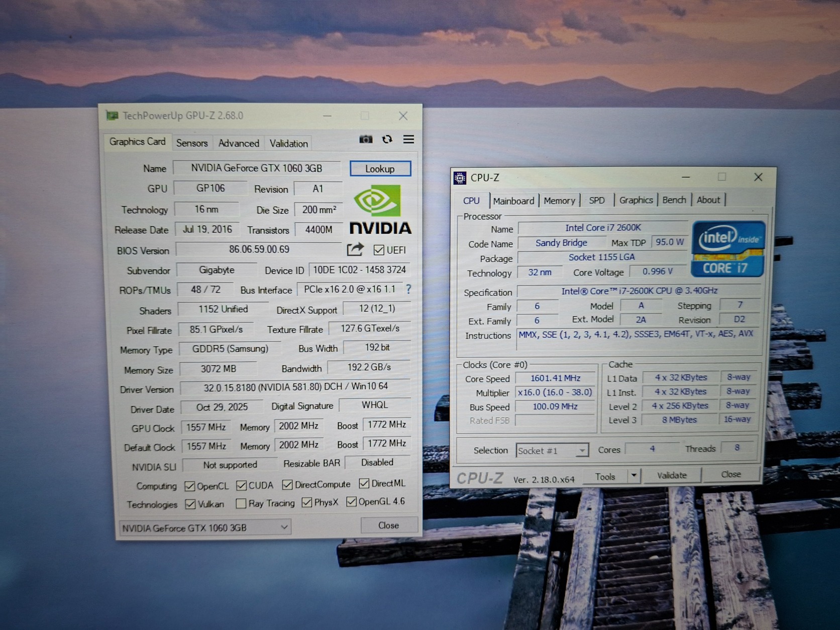This screenshot has height=630, width=840.
Task: Click the Level 3 cache 8 MBytes field
Action: 679,419
